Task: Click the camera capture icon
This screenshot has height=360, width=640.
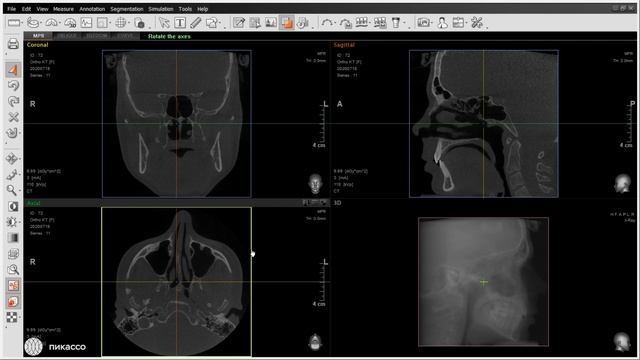Action: click(x=424, y=23)
